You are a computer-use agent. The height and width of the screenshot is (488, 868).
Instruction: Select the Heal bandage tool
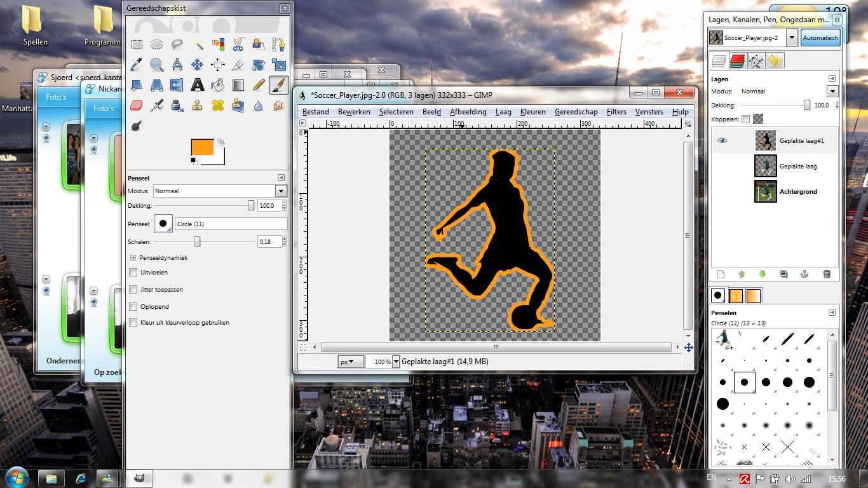[218, 105]
